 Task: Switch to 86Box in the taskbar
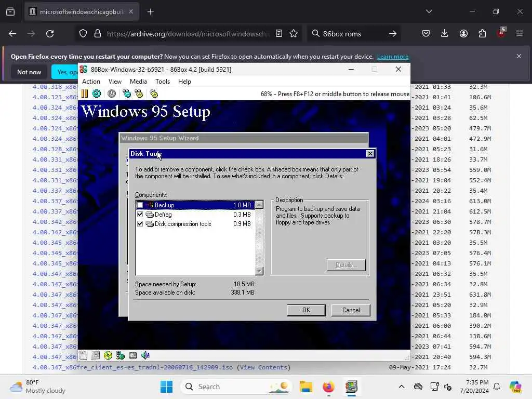point(351,387)
